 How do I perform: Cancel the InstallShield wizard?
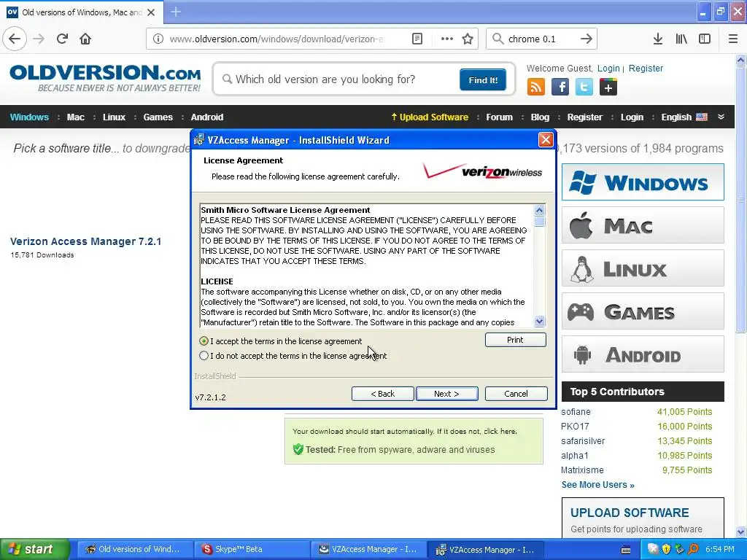coord(516,394)
